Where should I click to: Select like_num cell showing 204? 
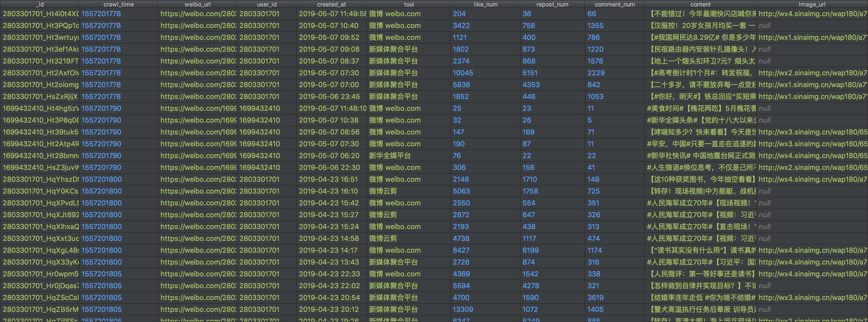click(x=485, y=14)
